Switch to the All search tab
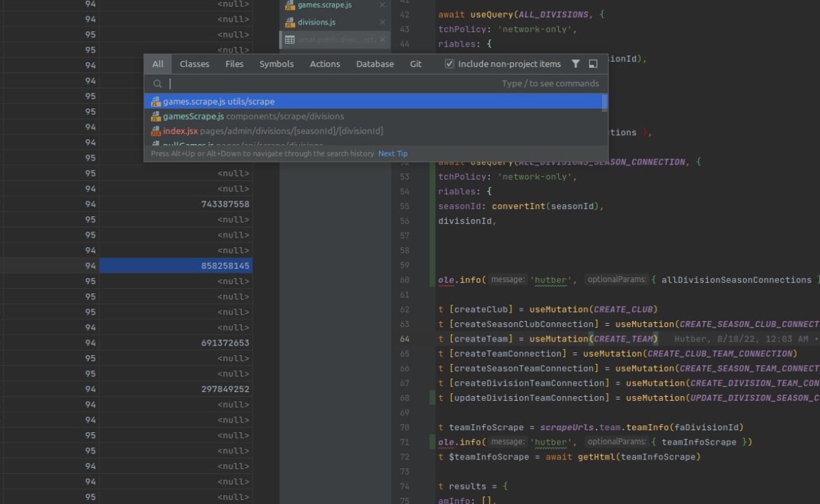Screen dimensions: 820x504 (x=158, y=64)
